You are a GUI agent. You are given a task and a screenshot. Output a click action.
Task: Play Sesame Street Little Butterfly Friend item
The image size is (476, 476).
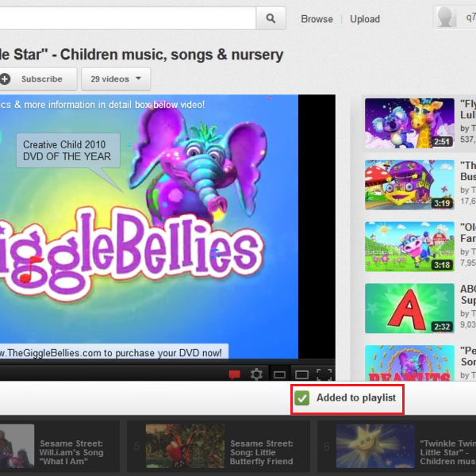click(x=219, y=446)
